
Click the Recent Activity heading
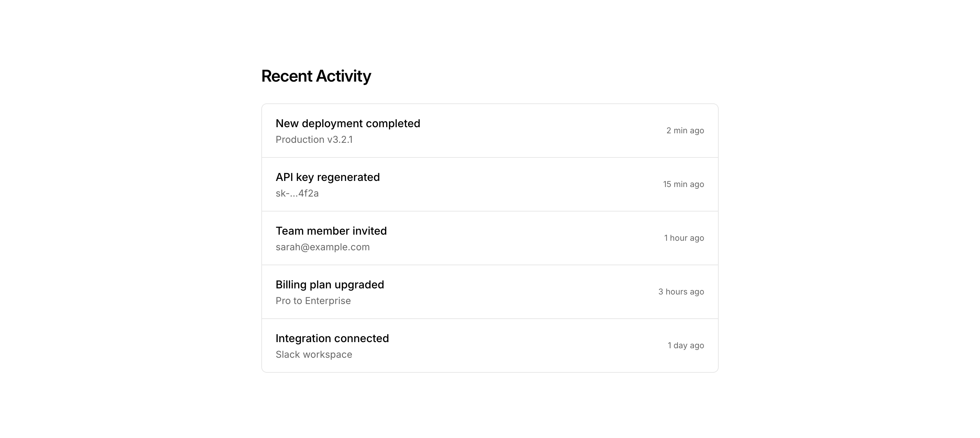pyautogui.click(x=316, y=76)
